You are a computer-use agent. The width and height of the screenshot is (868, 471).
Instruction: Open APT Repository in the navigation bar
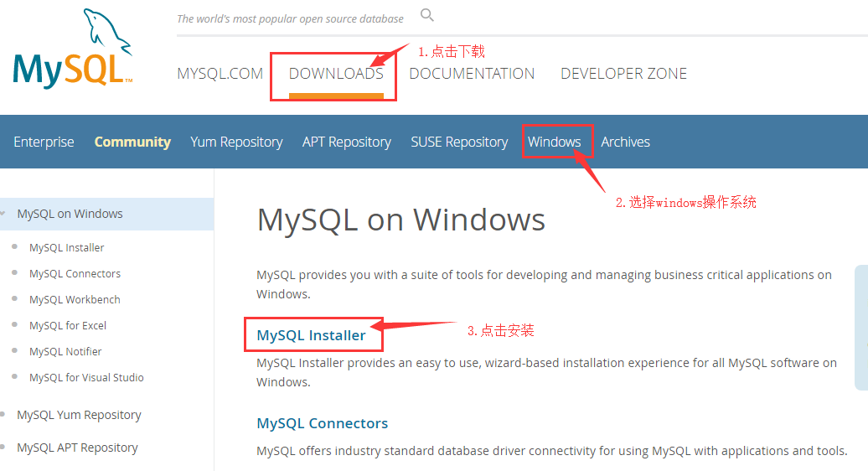pyautogui.click(x=347, y=142)
